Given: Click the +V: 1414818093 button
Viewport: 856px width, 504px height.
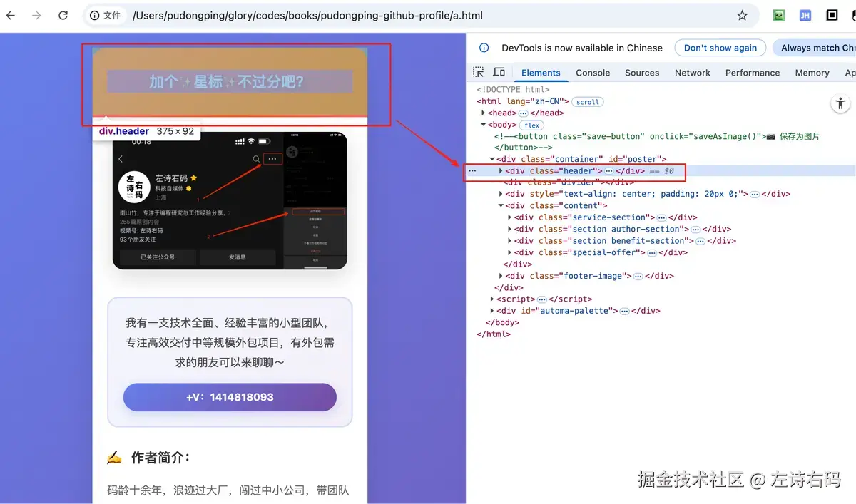Looking at the screenshot, I should coord(230,397).
